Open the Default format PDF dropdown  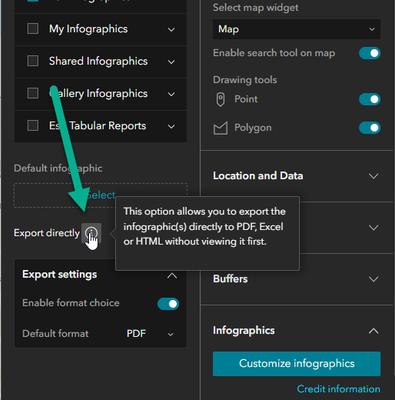[x=150, y=334]
